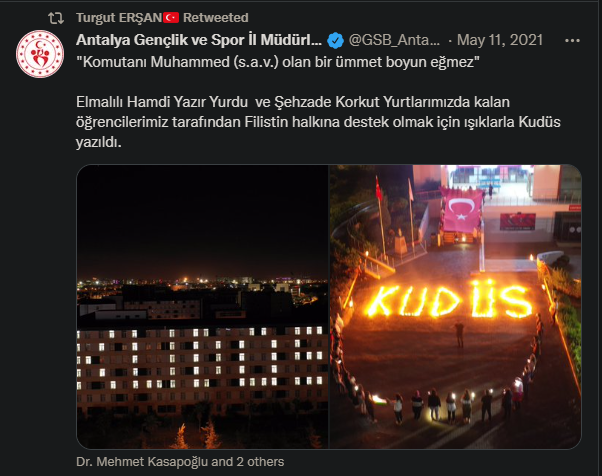This screenshot has height=476, width=602.
Task: Click the large Turkish flag in photo
Action: point(462,210)
